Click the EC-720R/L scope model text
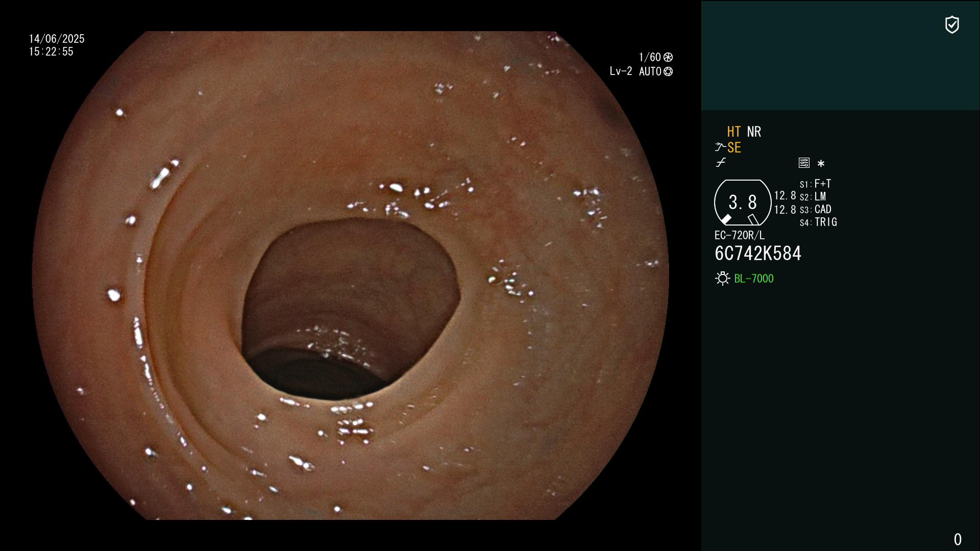This screenshot has width=980, height=551. pyautogui.click(x=740, y=235)
